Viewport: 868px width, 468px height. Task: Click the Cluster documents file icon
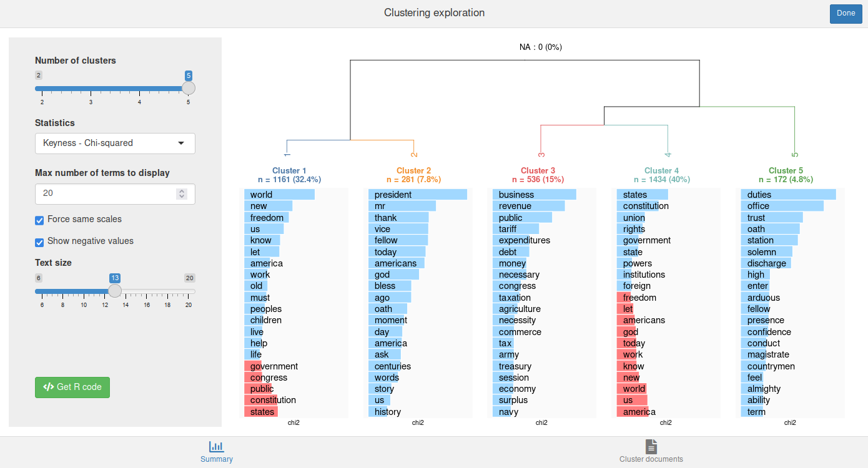(x=651, y=446)
